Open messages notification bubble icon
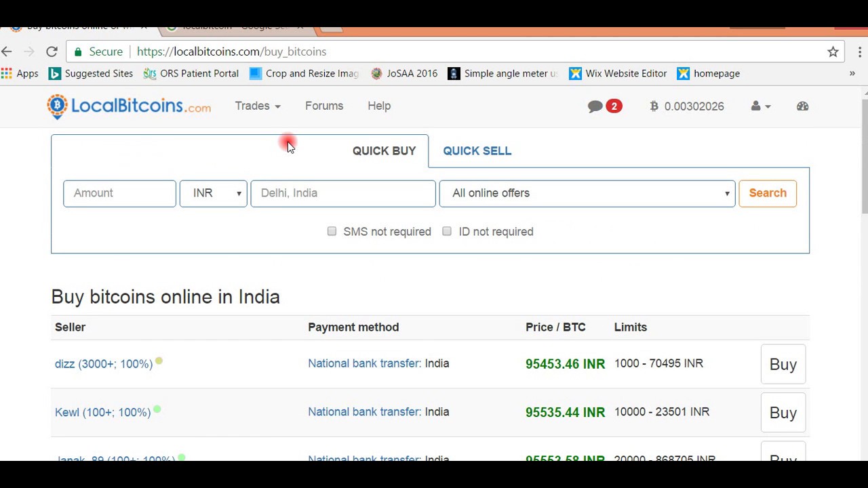The image size is (868, 488). 605,106
